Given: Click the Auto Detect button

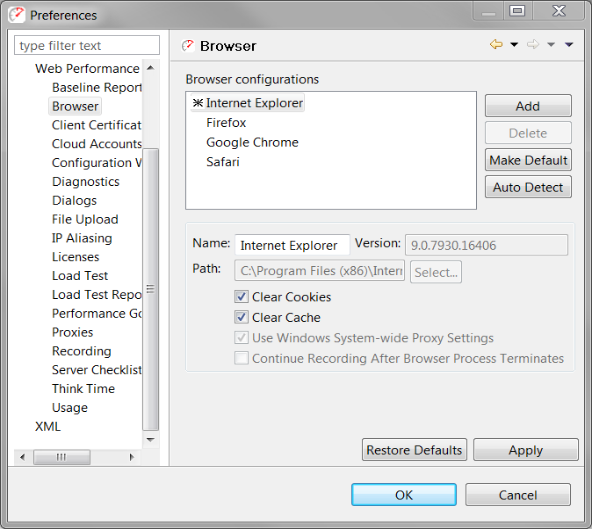Looking at the screenshot, I should (x=528, y=187).
